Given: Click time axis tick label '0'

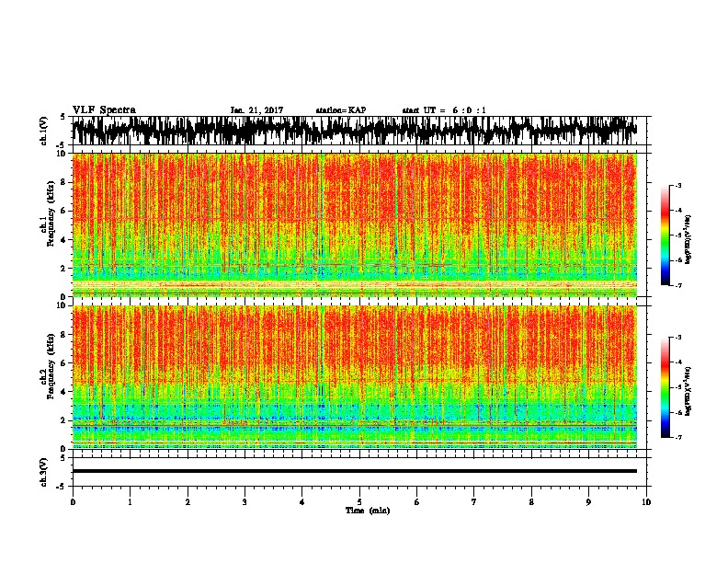Looking at the screenshot, I should (x=73, y=501).
